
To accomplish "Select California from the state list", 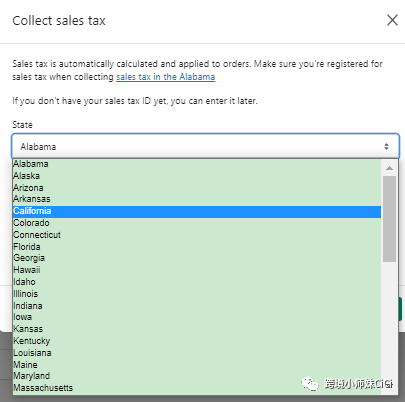I will 197,211.
